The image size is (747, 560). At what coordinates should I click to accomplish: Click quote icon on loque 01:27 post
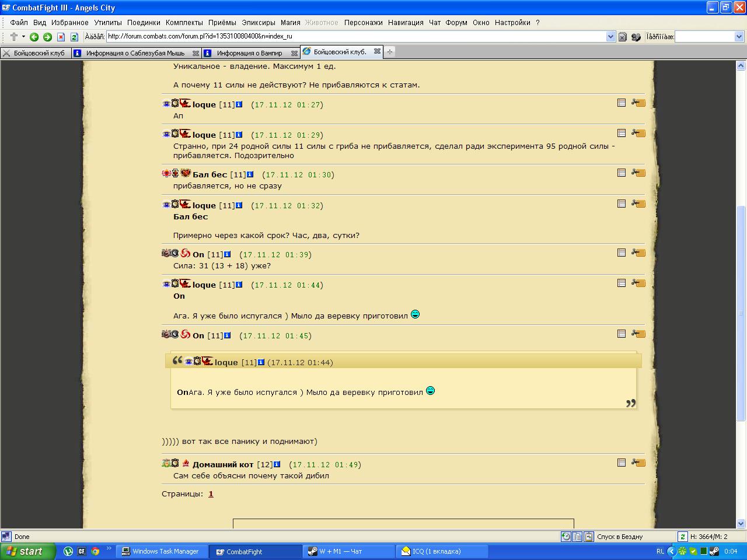tap(622, 103)
